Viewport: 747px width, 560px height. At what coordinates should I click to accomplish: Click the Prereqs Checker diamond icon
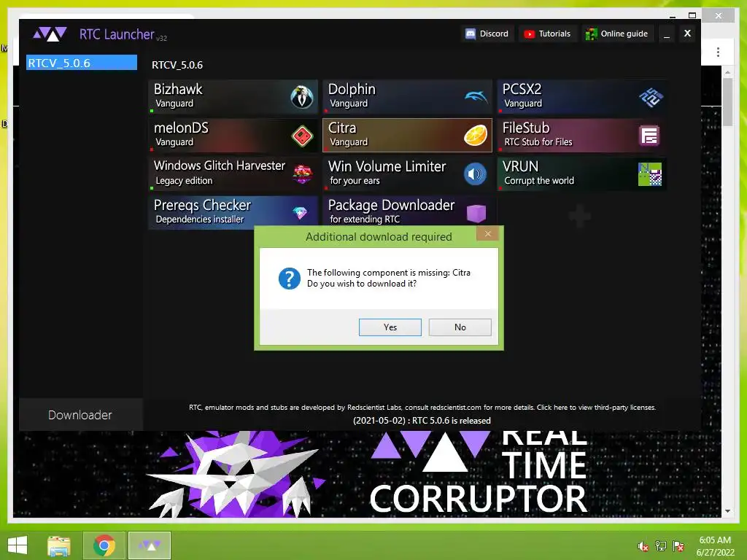coord(300,213)
